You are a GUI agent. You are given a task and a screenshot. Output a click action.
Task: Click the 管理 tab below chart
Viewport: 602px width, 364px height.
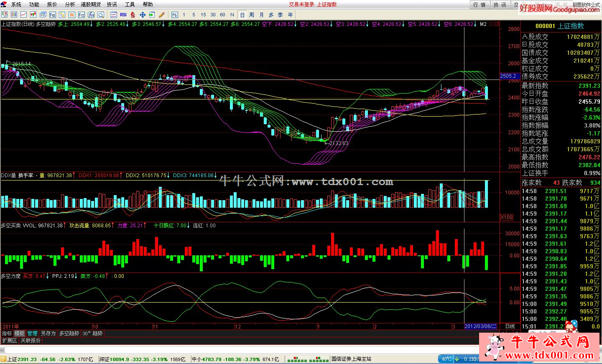(33, 333)
